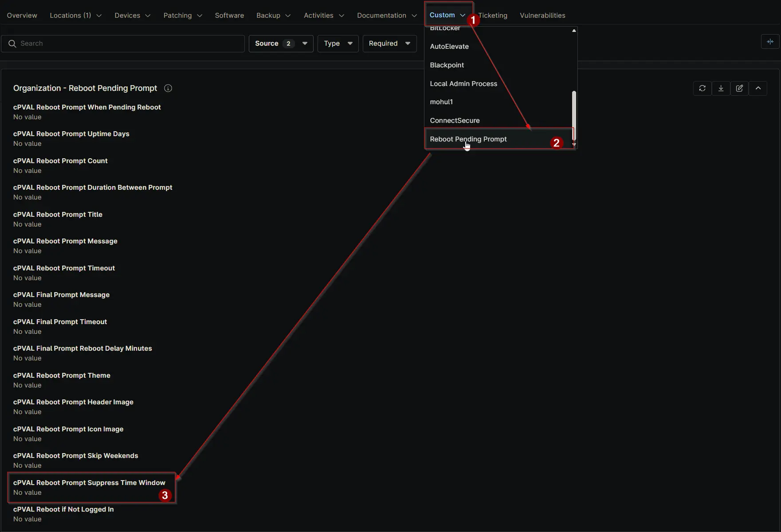Open the Overview tab
Screen dimensions: 781x532
22,16
